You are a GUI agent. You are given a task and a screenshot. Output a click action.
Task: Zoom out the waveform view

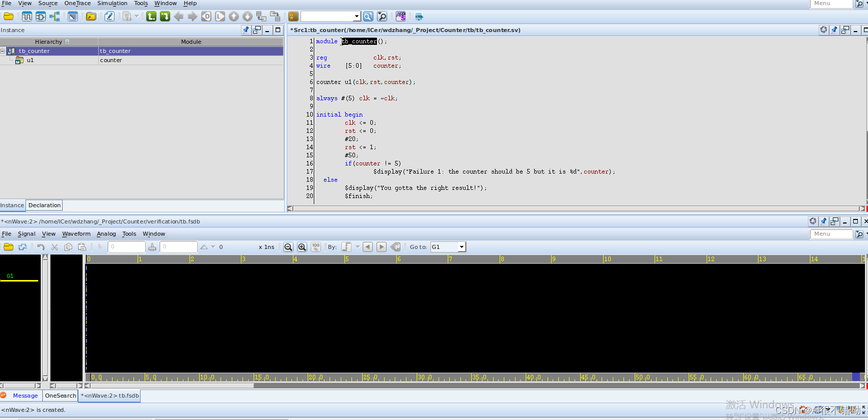click(x=288, y=247)
